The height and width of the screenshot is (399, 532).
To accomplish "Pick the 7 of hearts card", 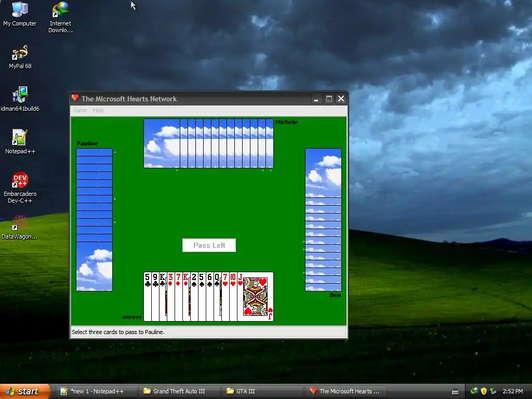I will pyautogui.click(x=225, y=297).
